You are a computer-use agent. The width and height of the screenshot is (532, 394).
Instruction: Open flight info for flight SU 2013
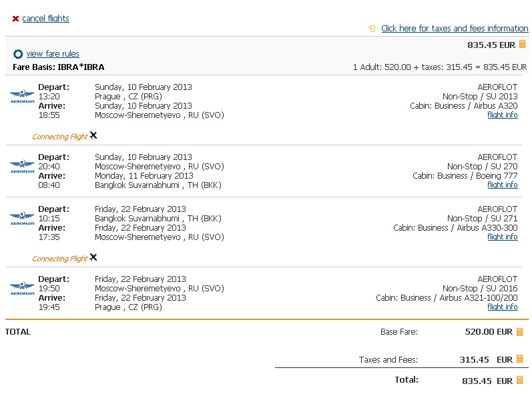point(502,115)
